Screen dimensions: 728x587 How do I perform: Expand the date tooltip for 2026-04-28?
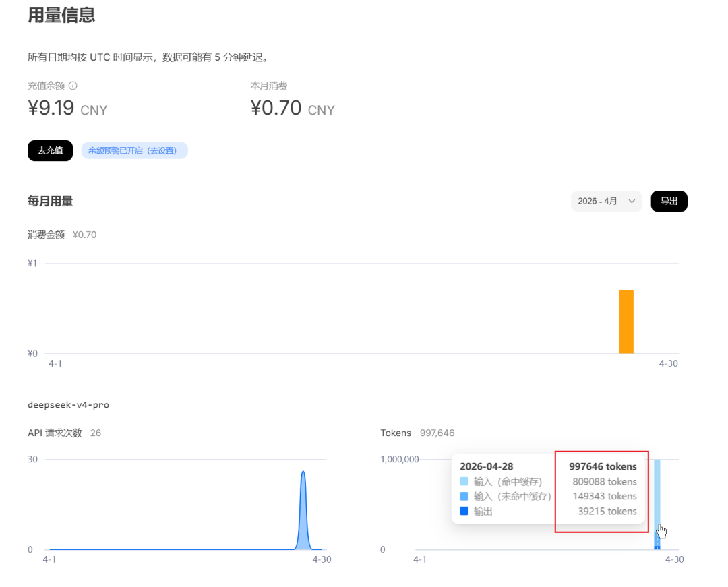(485, 466)
